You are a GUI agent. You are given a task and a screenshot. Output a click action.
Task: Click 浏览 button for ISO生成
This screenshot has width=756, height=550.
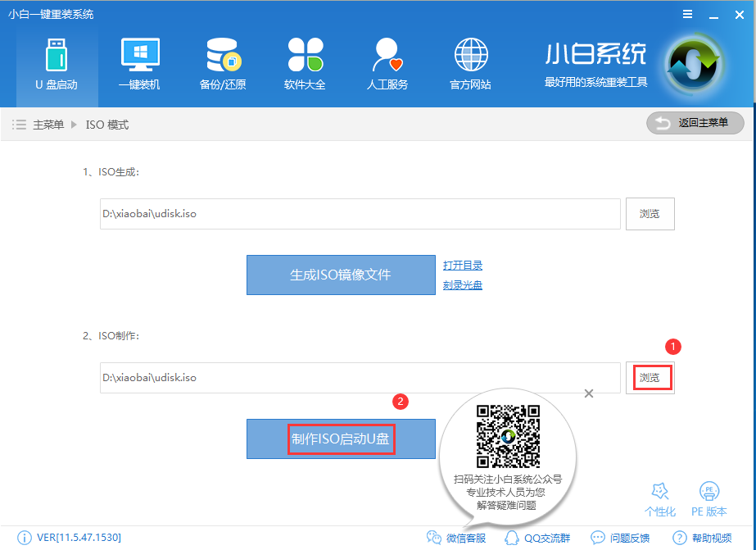coord(650,214)
